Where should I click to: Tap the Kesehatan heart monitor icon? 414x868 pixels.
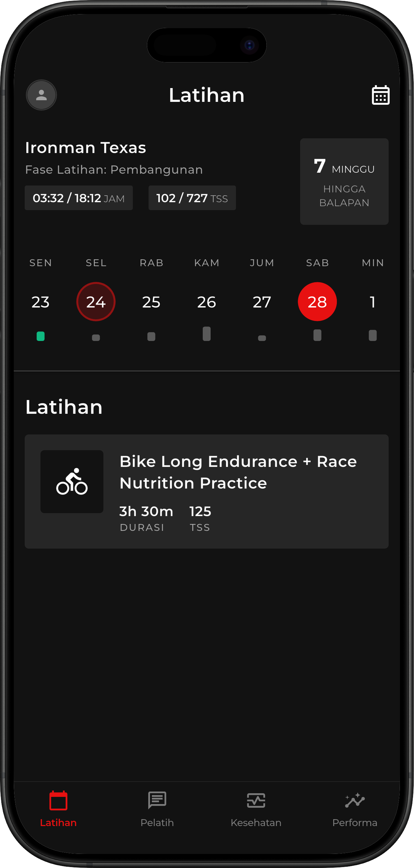click(256, 800)
